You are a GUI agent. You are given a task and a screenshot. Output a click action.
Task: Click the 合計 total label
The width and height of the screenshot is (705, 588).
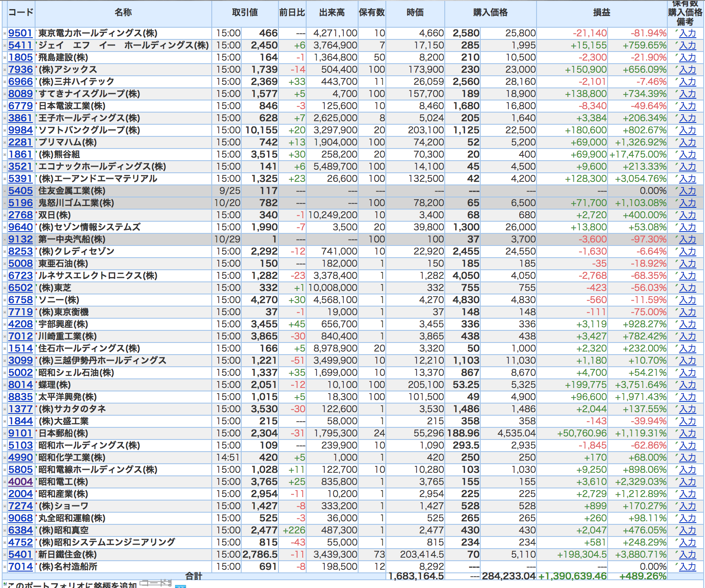194,576
